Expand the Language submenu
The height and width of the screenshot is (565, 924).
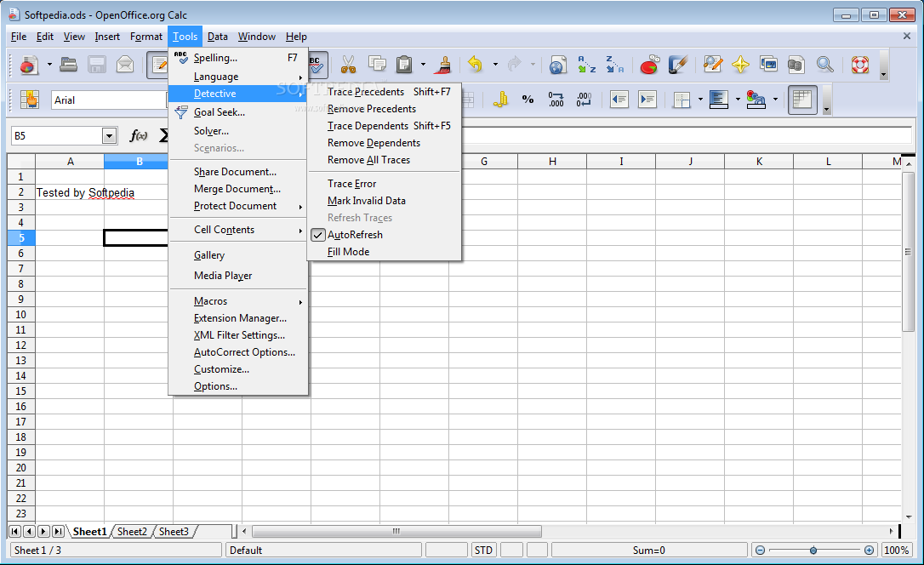(238, 77)
